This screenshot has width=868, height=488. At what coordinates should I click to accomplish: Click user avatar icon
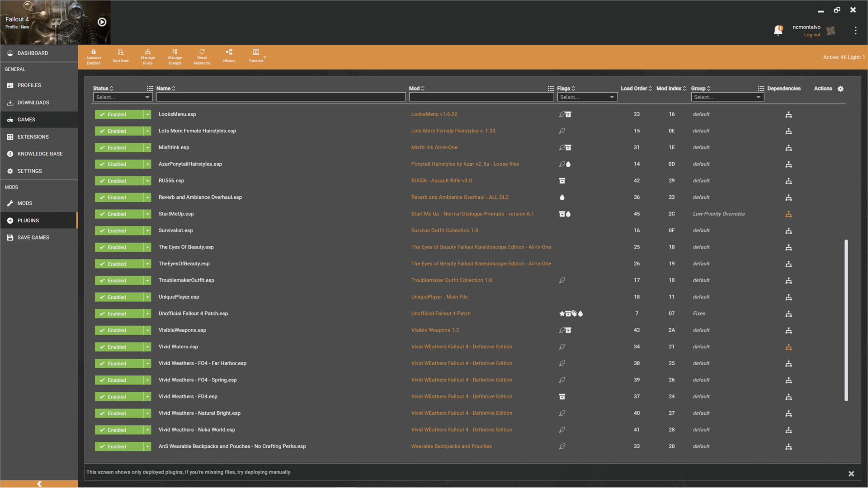point(830,31)
